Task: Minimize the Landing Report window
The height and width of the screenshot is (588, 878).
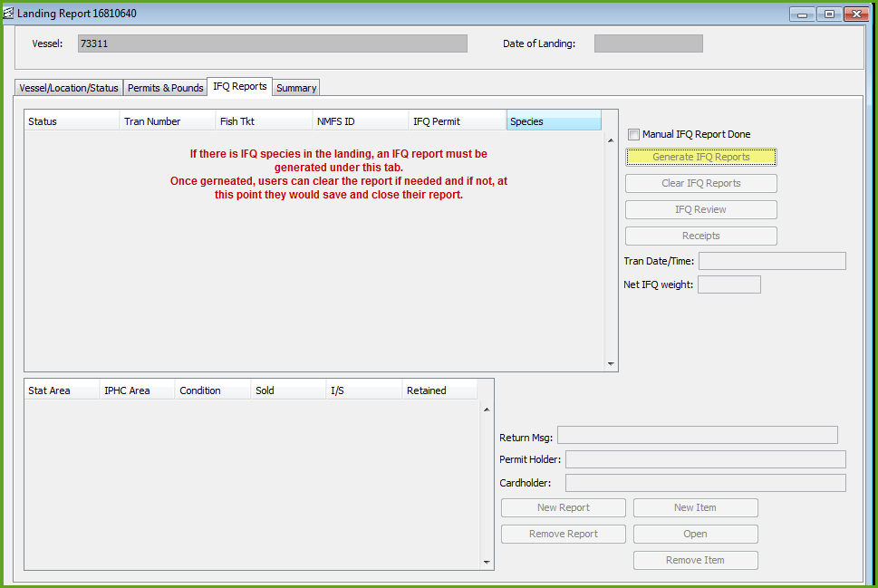Action: pos(802,14)
